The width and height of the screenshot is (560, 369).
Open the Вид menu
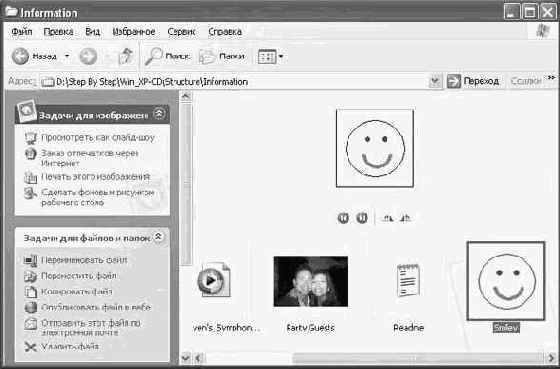coord(92,31)
